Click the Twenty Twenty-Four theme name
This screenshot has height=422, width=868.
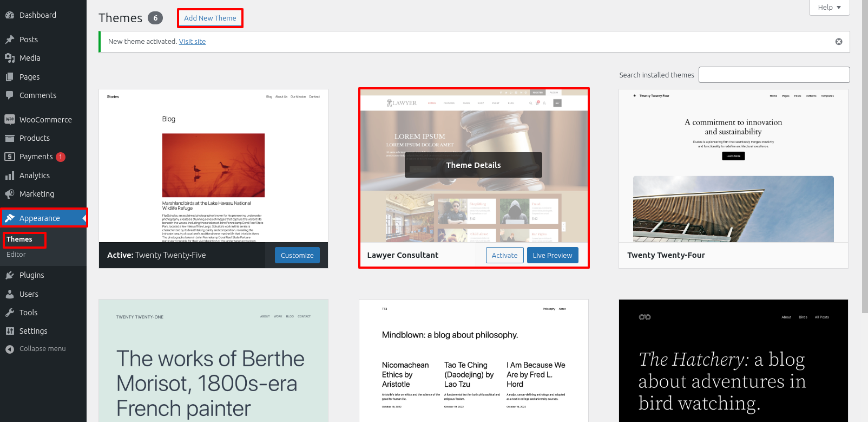coord(666,255)
